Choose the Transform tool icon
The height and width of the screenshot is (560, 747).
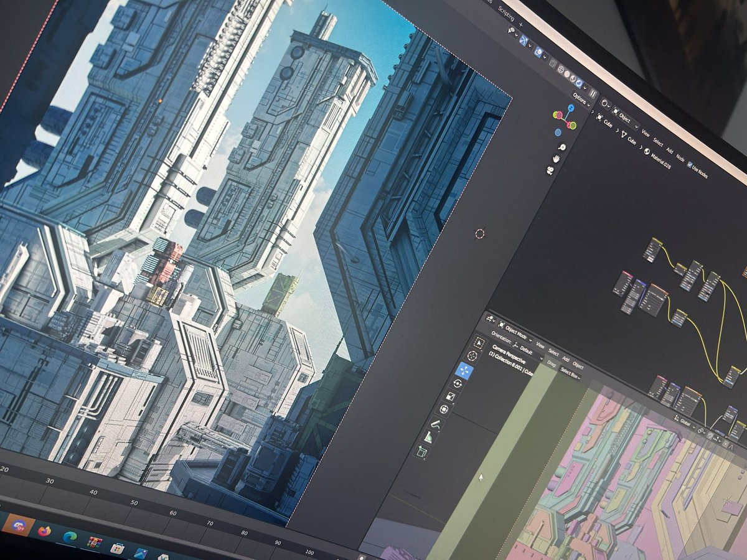coord(444,409)
